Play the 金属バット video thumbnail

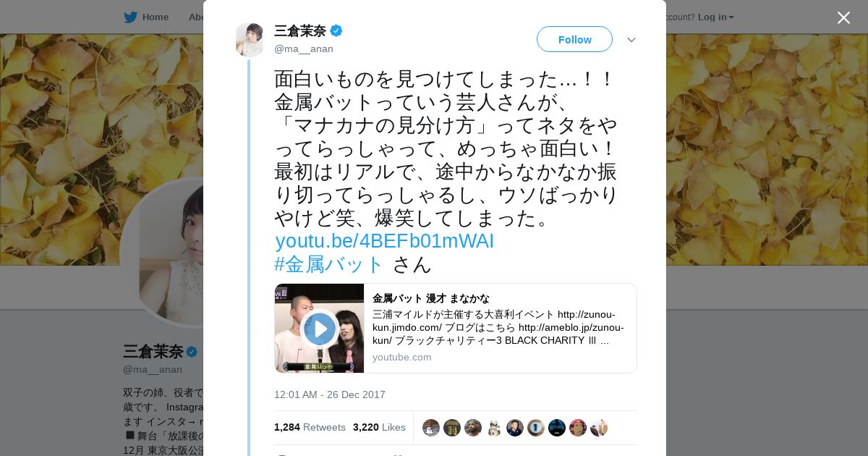pos(319,329)
